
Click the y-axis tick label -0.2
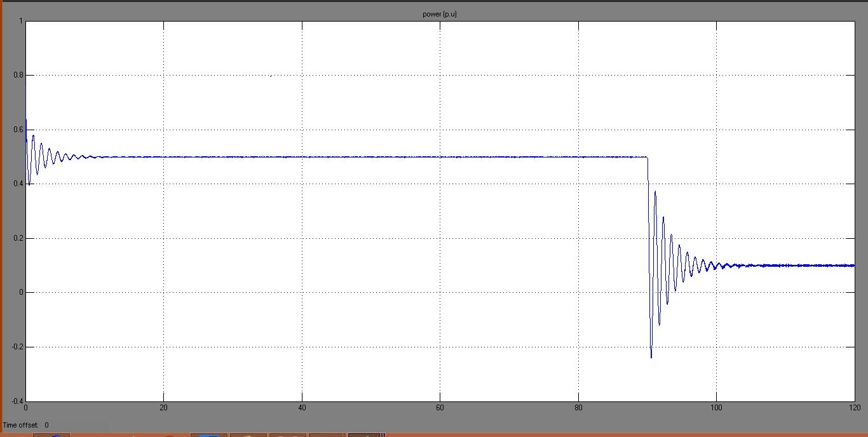17,347
